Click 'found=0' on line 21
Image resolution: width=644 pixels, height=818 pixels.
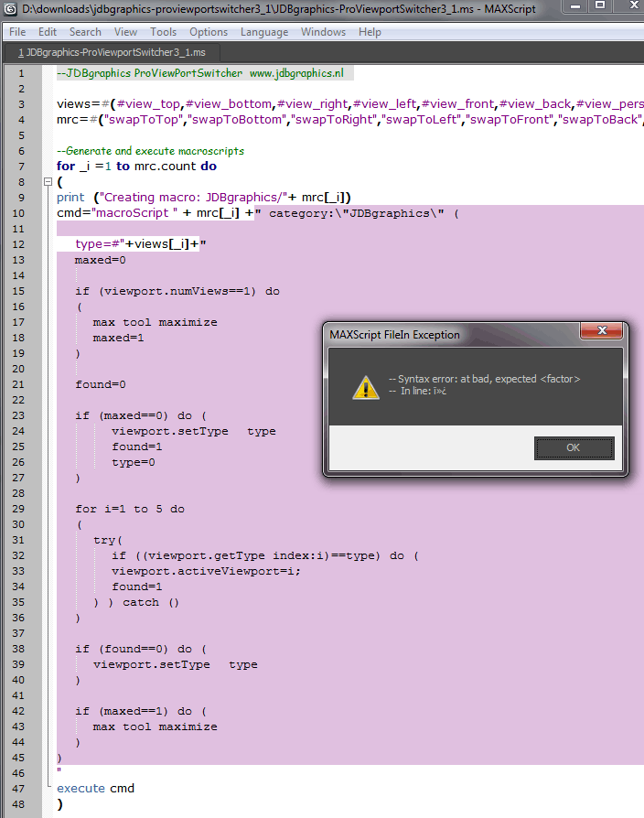(x=101, y=384)
